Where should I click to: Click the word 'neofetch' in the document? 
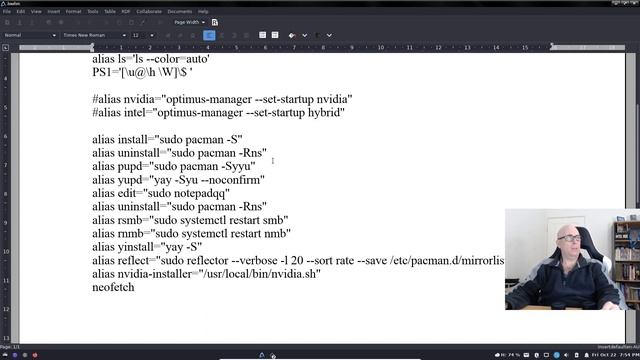(113, 287)
